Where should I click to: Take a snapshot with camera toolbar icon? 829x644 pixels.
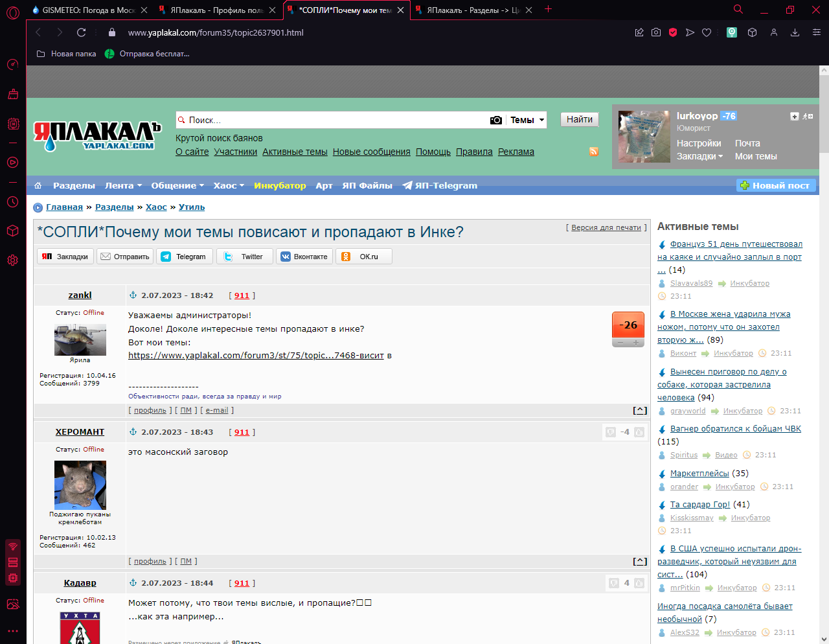656,32
